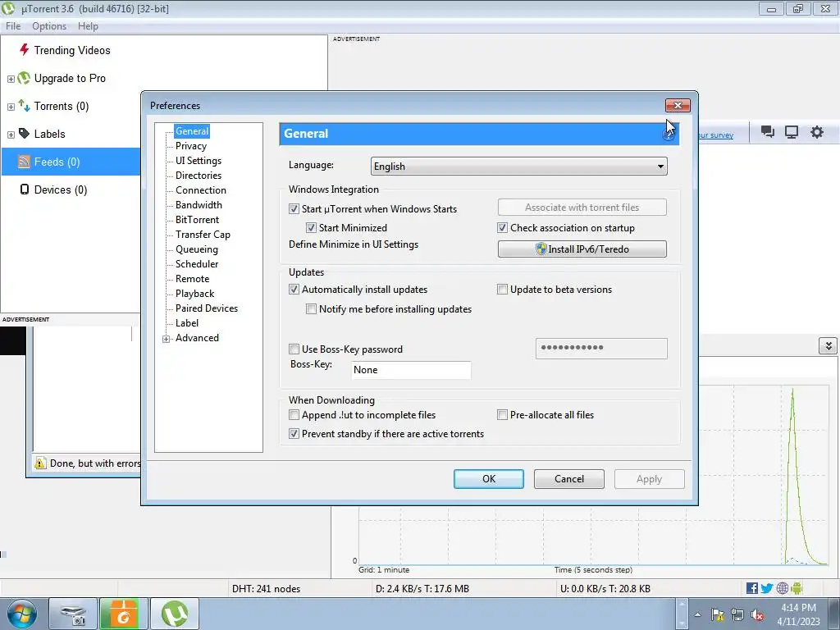The width and height of the screenshot is (840, 630).
Task: Click the help icon in General header
Action: click(x=668, y=135)
